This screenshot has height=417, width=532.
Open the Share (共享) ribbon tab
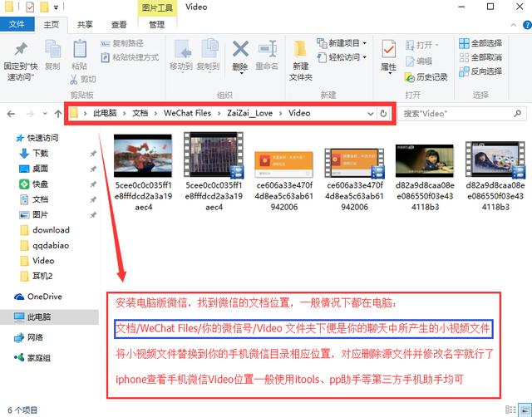[85, 25]
